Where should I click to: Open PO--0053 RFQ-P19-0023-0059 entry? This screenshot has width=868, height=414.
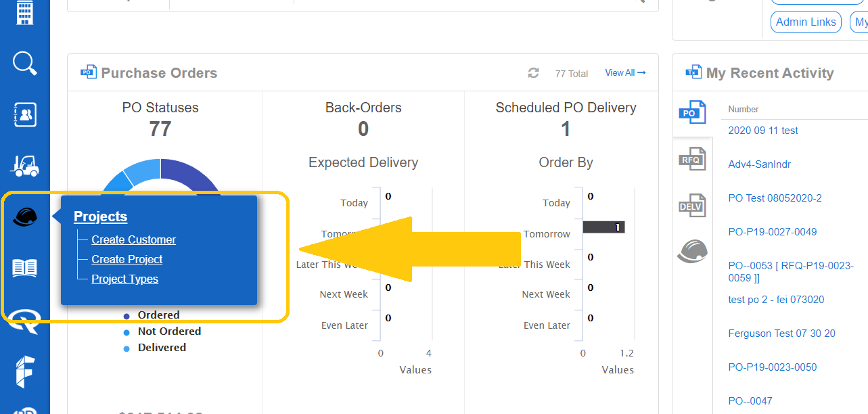[791, 272]
